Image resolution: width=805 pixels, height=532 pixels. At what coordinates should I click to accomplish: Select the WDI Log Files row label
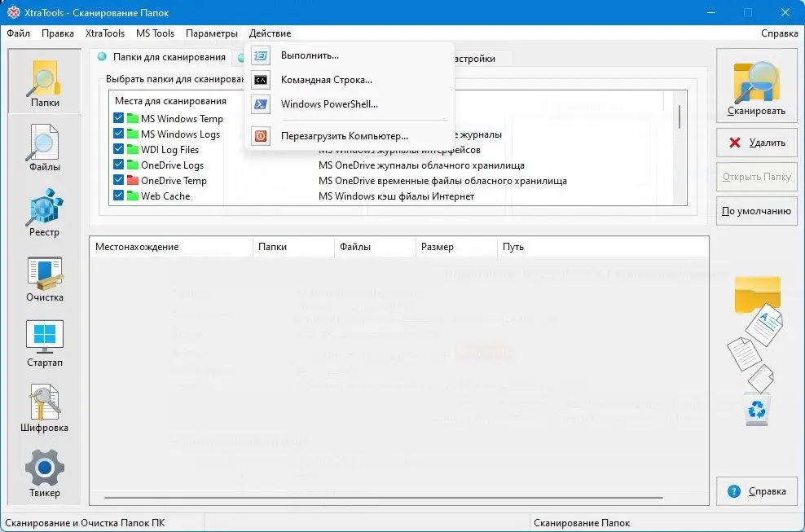pos(170,150)
